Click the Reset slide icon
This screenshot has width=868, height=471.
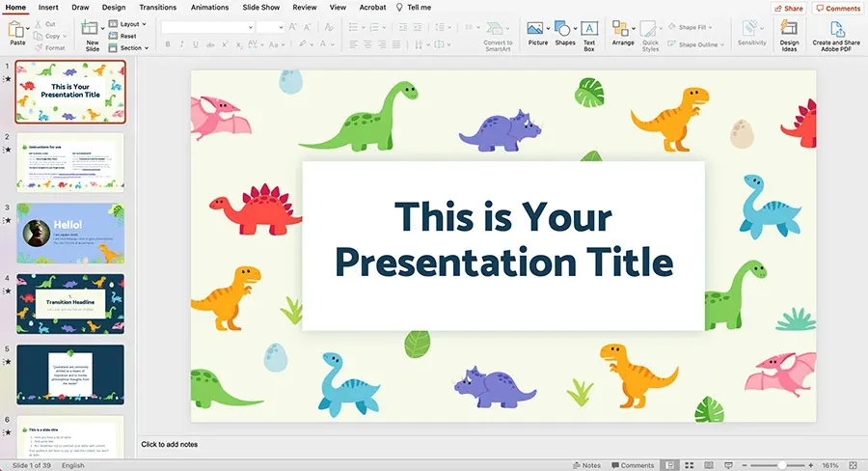113,36
